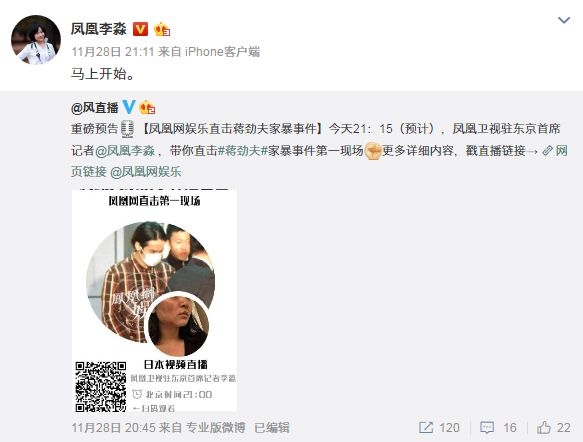The image size is (583, 442).
Task: Click the blue V badge next to 凤直播
Action: pyautogui.click(x=129, y=107)
